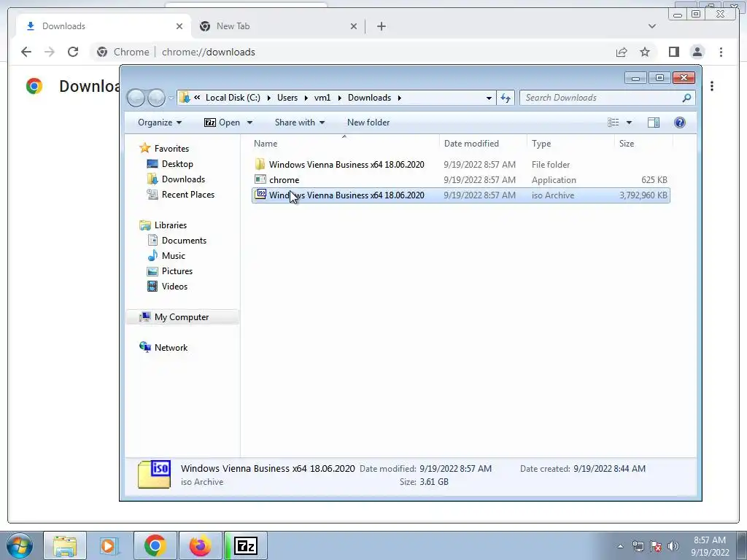
Task: Expand the address bar history dropdown
Action: click(x=489, y=98)
